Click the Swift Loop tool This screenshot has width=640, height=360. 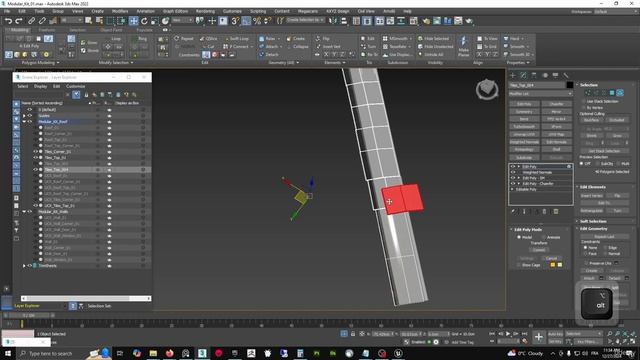point(237,39)
